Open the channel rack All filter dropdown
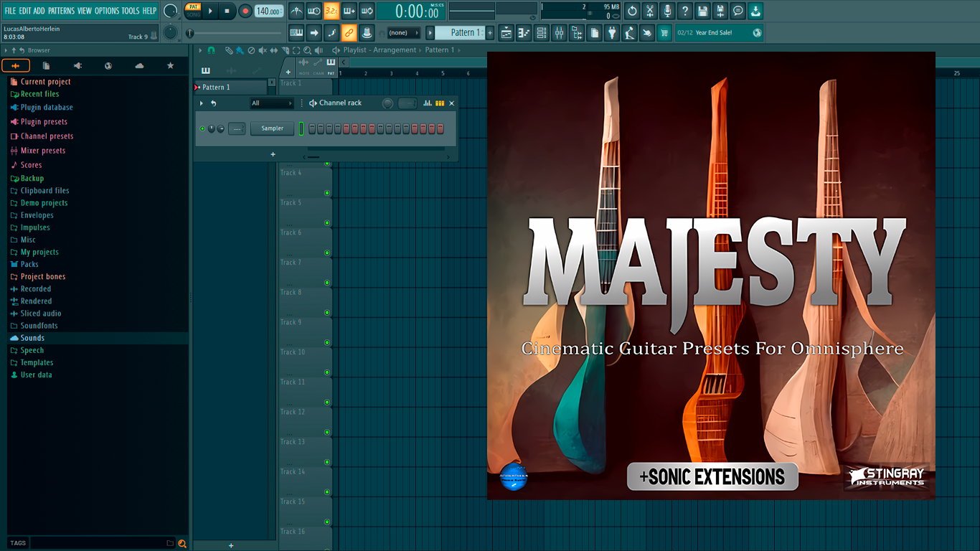Screen dimensions: 980x551 (x=272, y=103)
